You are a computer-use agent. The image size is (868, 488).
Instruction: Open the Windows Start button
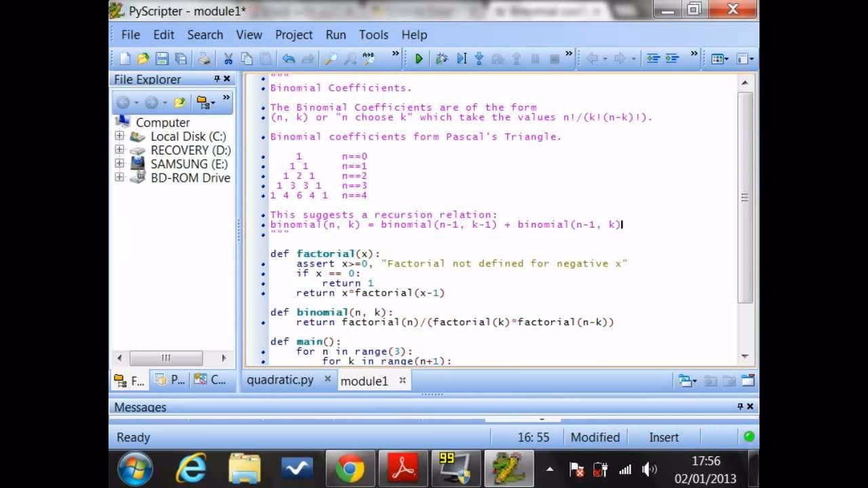tap(136, 469)
